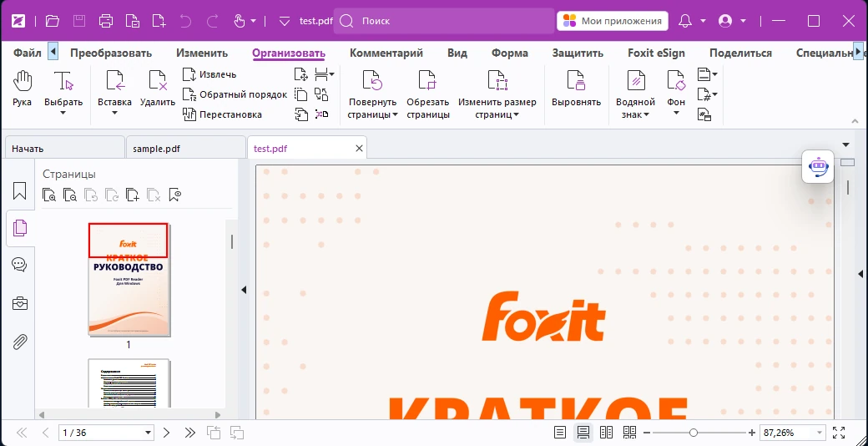Screen dimensions: 868x446
Task: Open the zoom percentage dropdown
Action: 820,433
